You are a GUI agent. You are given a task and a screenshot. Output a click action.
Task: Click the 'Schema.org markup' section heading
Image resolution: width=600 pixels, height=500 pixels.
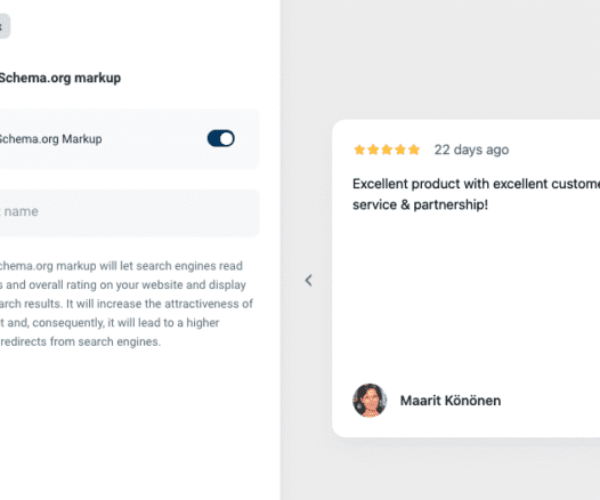tap(60, 78)
